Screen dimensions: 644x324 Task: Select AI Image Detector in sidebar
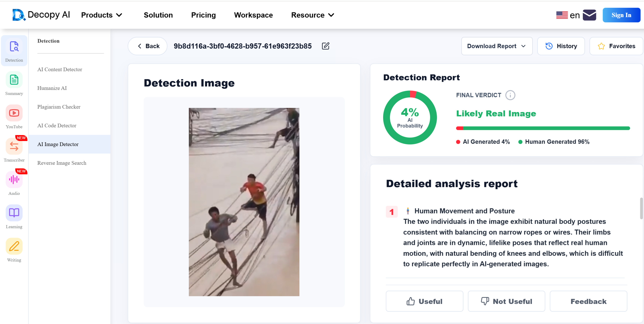click(x=69, y=144)
